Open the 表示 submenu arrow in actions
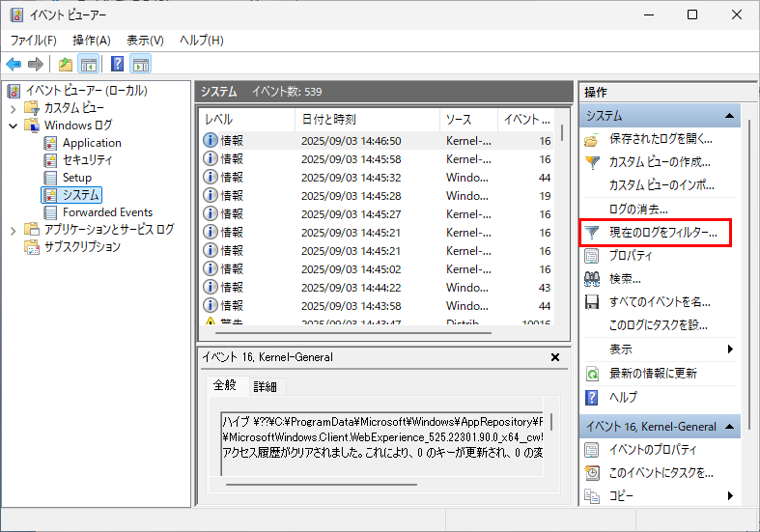Screen dimensions: 760x532 [730, 349]
